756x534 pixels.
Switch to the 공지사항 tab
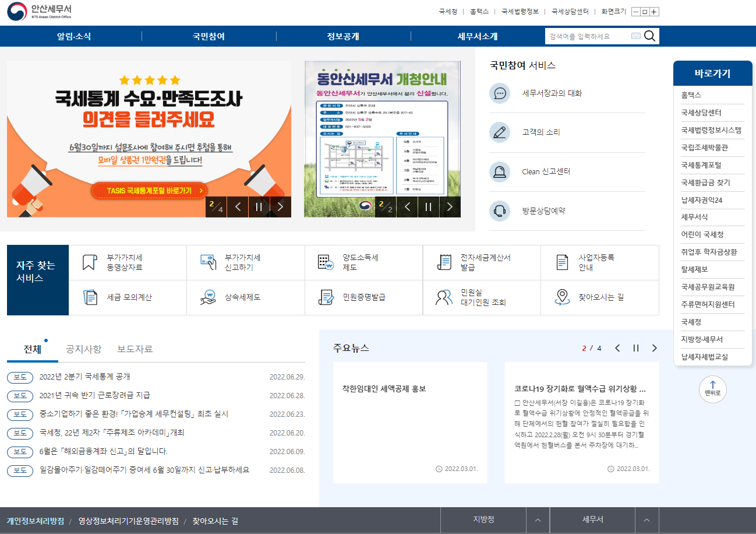click(x=84, y=349)
